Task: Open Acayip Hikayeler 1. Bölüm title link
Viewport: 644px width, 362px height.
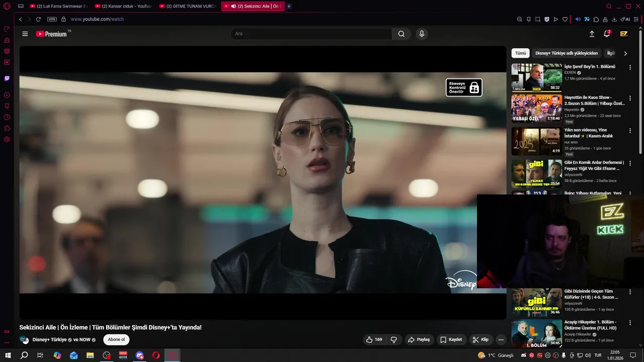Action: click(x=590, y=325)
